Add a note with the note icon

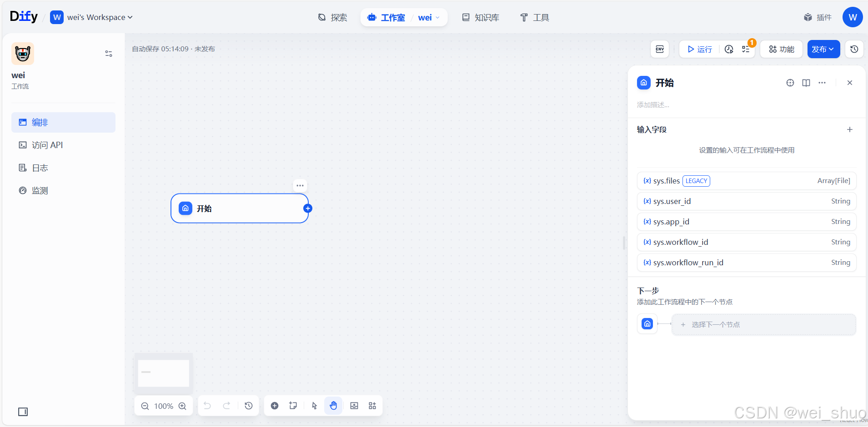click(x=293, y=406)
